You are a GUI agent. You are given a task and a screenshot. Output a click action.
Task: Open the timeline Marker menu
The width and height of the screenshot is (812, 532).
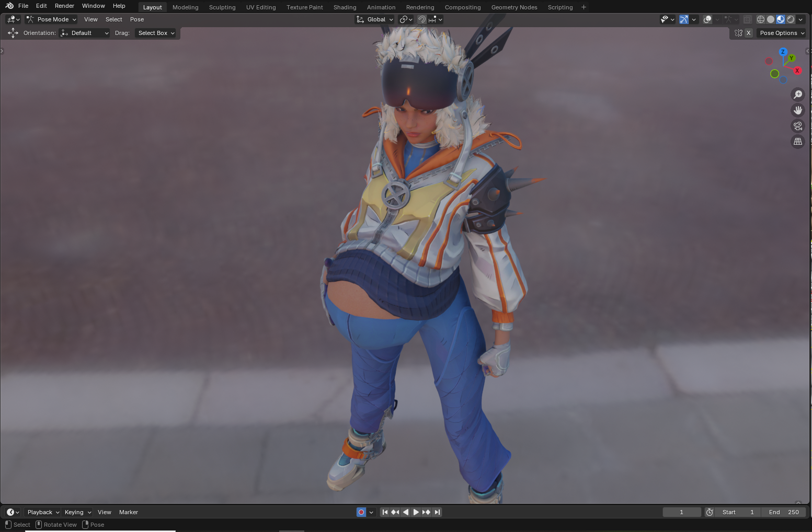tap(129, 512)
